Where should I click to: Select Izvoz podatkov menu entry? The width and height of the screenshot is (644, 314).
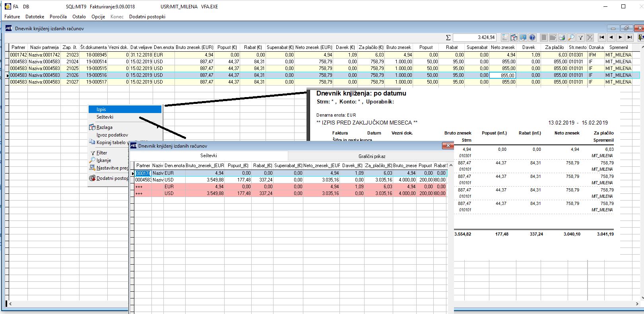point(112,135)
